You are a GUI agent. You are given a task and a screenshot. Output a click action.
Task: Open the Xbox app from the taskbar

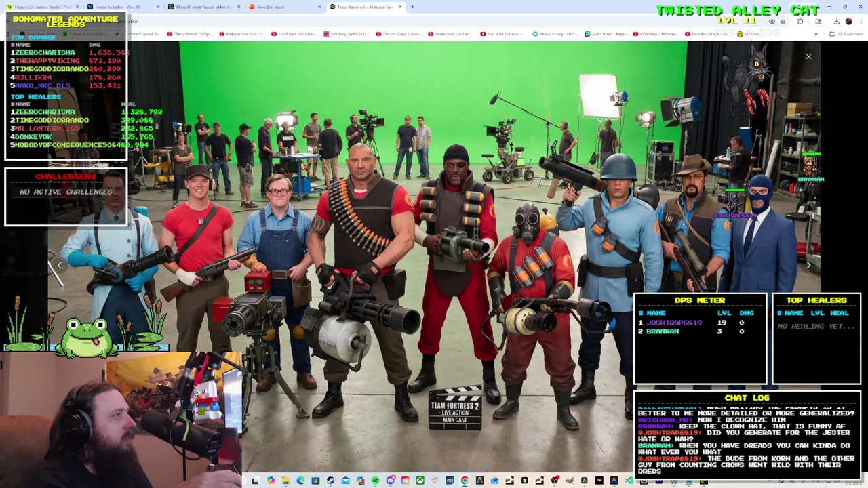420,481
